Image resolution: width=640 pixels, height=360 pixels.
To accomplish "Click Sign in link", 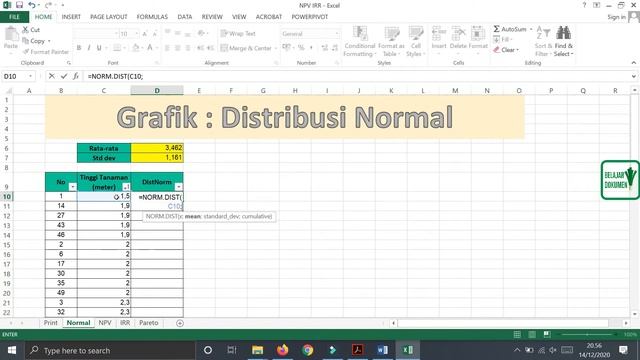I will [616, 17].
